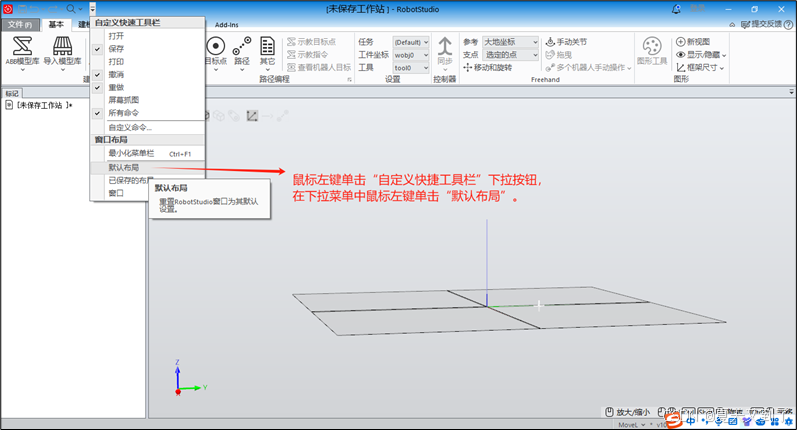
Task: Click the undo arrow in quick toolbar
Action: pos(35,9)
